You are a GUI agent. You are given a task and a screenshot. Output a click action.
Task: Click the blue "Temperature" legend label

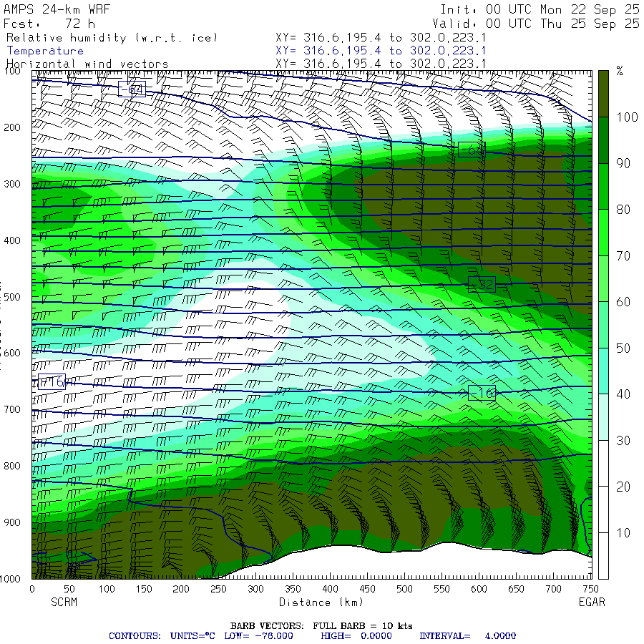tap(45, 51)
